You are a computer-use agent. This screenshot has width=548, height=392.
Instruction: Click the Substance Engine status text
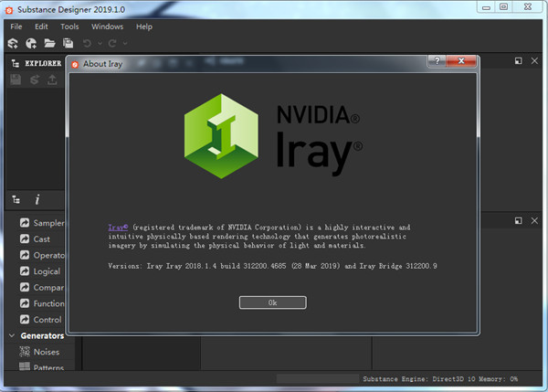coord(440,379)
